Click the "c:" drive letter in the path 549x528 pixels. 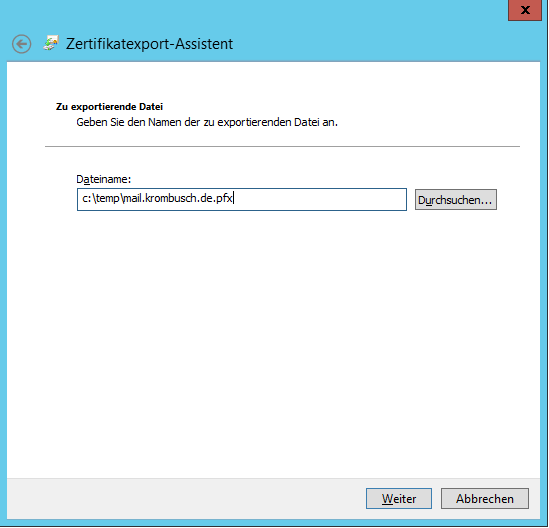click(x=86, y=199)
